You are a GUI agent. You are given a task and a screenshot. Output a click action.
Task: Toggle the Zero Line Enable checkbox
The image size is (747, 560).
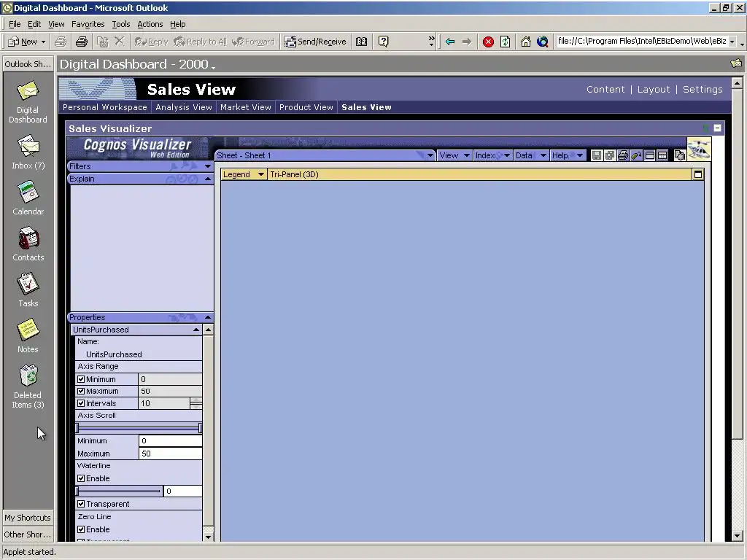81,529
